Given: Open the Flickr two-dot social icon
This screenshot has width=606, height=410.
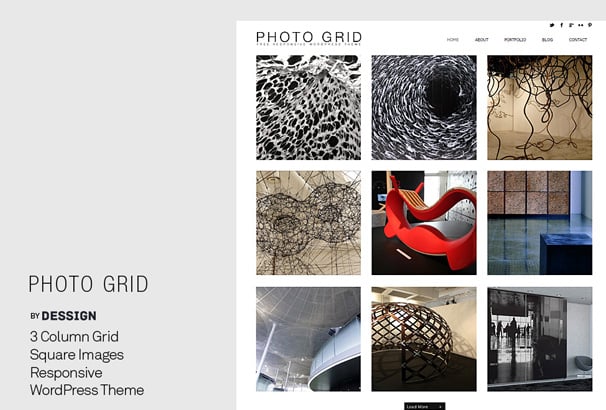Looking at the screenshot, I should pyautogui.click(x=581, y=25).
